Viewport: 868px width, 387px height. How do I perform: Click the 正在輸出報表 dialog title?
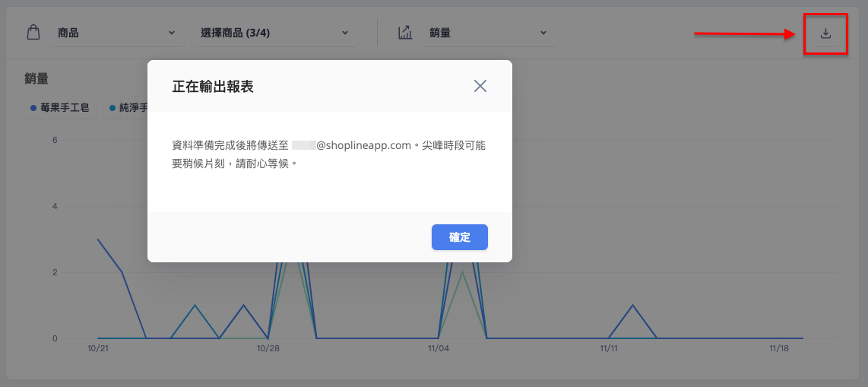tap(213, 87)
